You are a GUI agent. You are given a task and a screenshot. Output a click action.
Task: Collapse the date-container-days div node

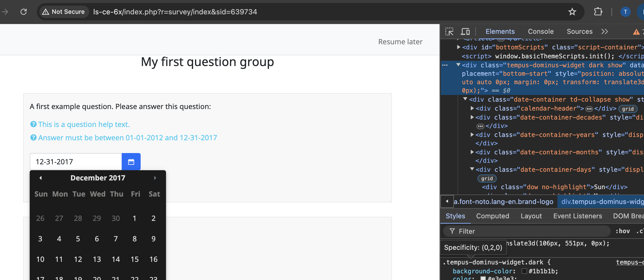coord(472,169)
